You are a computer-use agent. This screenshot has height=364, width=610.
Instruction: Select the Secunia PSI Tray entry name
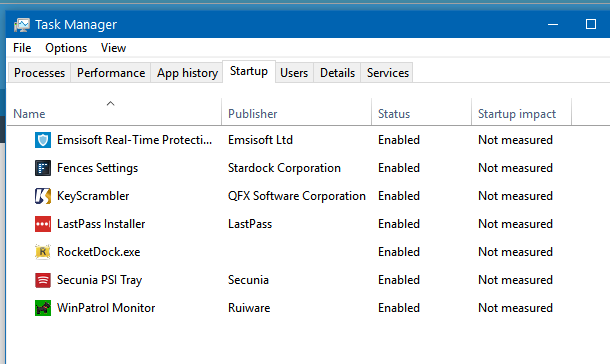(100, 280)
